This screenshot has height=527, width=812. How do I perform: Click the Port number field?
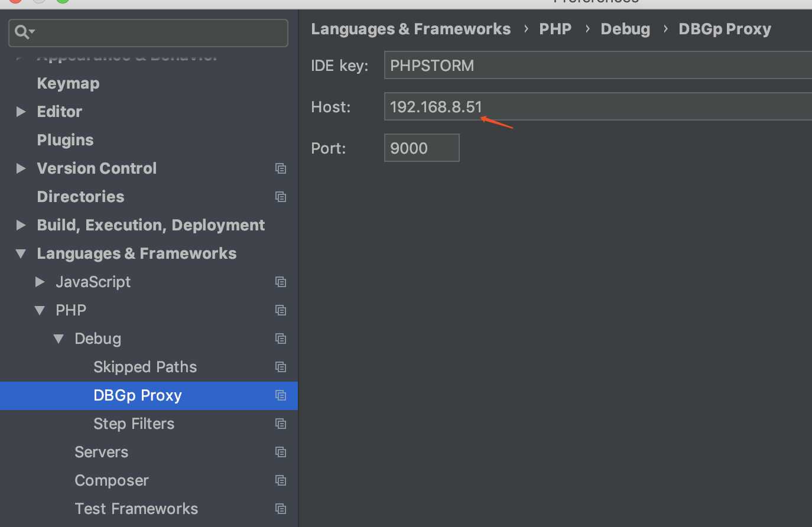[x=421, y=148]
